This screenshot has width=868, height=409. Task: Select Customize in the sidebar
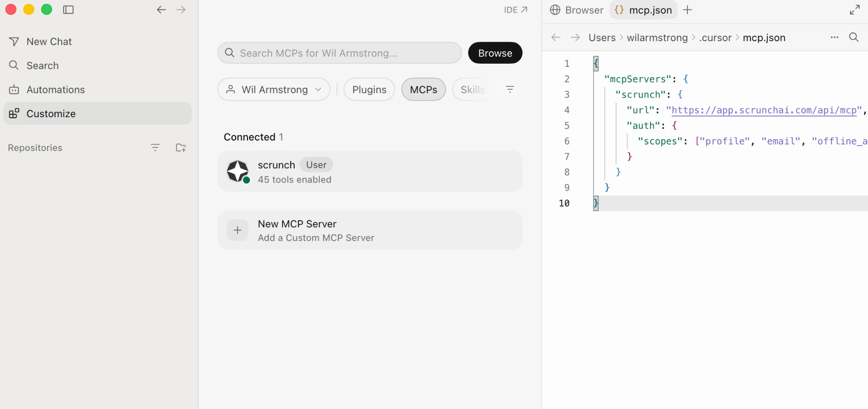pyautogui.click(x=97, y=114)
